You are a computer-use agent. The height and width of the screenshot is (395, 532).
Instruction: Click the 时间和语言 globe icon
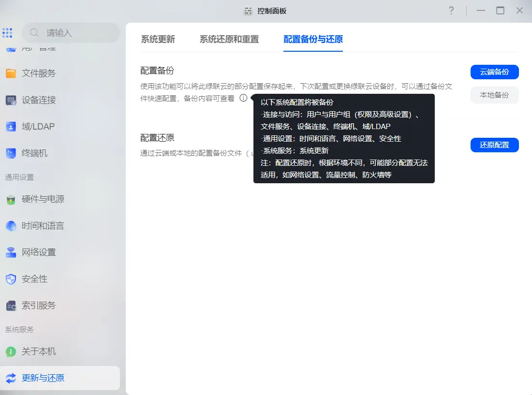[11, 226]
